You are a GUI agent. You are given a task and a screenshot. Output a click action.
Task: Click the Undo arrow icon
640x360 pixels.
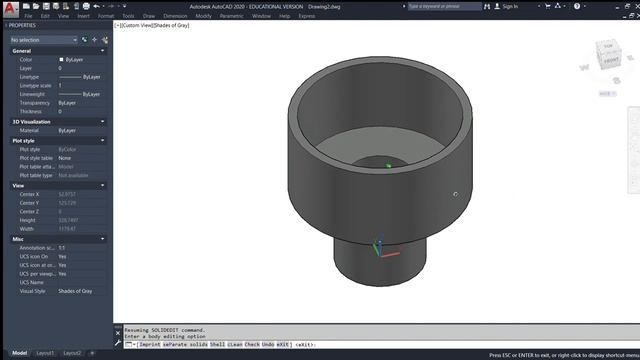96,6
